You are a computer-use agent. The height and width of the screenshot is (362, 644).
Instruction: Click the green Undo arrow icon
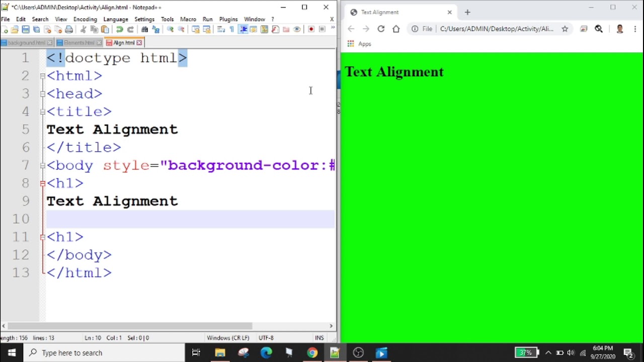[119, 29]
